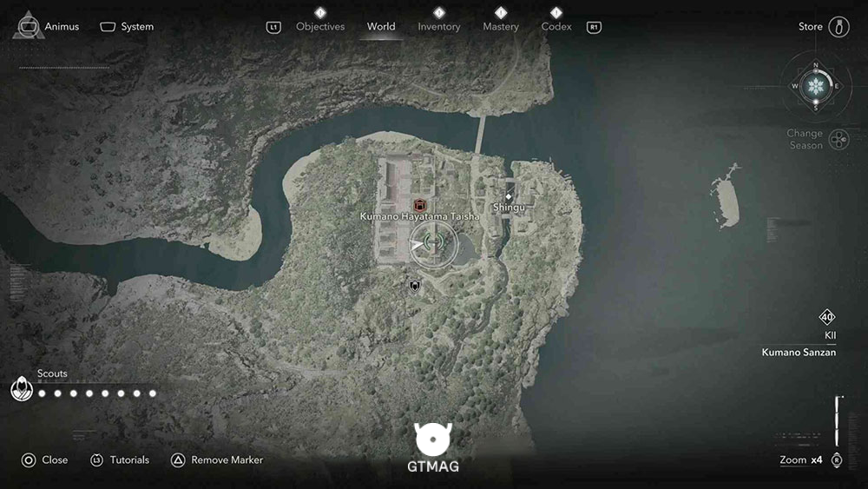Click the green custom marker on map
This screenshot has width=868, height=489.
[433, 242]
